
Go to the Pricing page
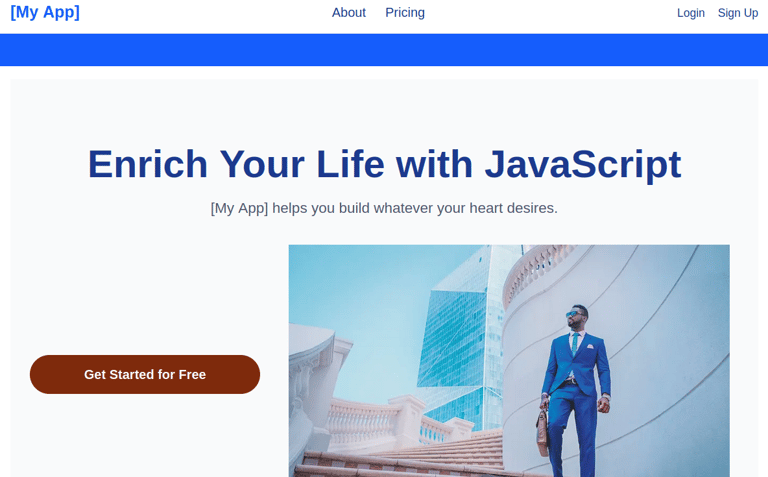click(405, 13)
